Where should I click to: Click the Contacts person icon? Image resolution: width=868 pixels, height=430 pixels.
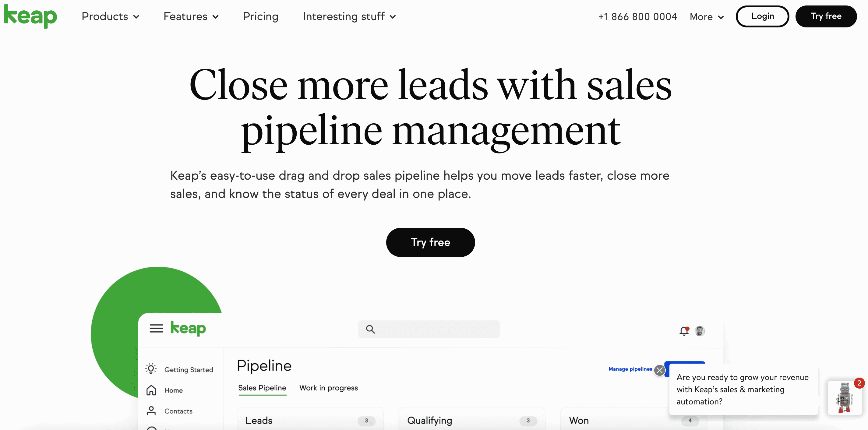[x=151, y=411]
